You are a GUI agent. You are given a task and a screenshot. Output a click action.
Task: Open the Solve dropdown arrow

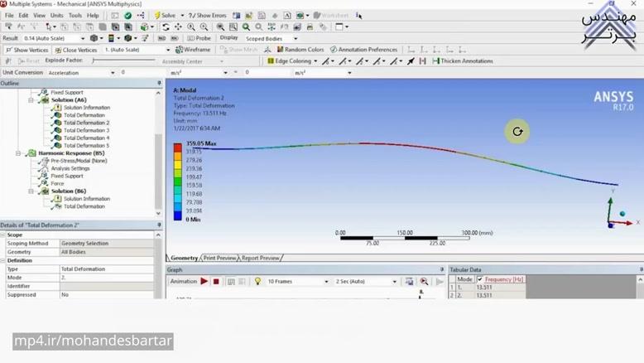click(182, 15)
